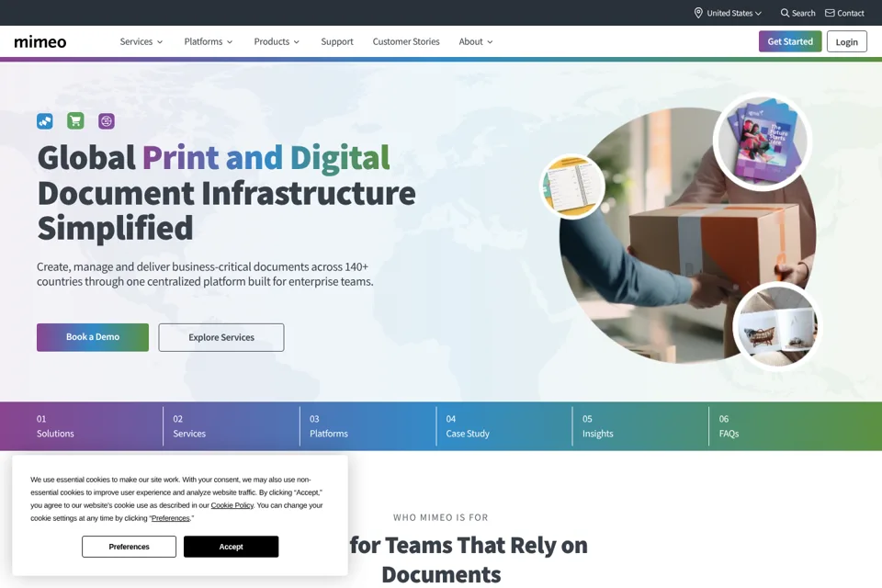The height and width of the screenshot is (588, 882).
Task: Click the Login button
Action: click(x=846, y=41)
